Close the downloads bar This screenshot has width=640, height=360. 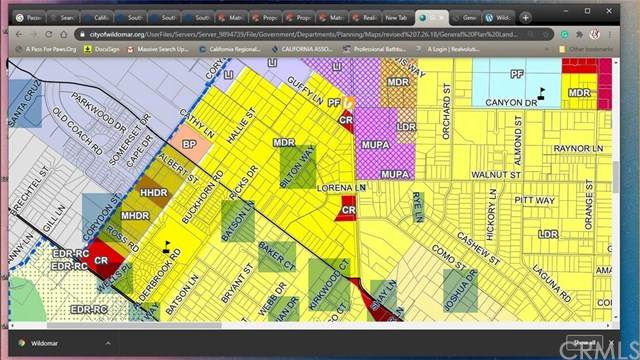pyautogui.click(x=612, y=343)
